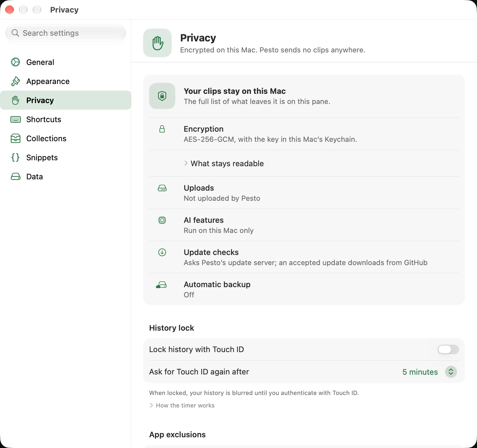
Task: Click the App exclusions section heading
Action: pyautogui.click(x=177, y=434)
